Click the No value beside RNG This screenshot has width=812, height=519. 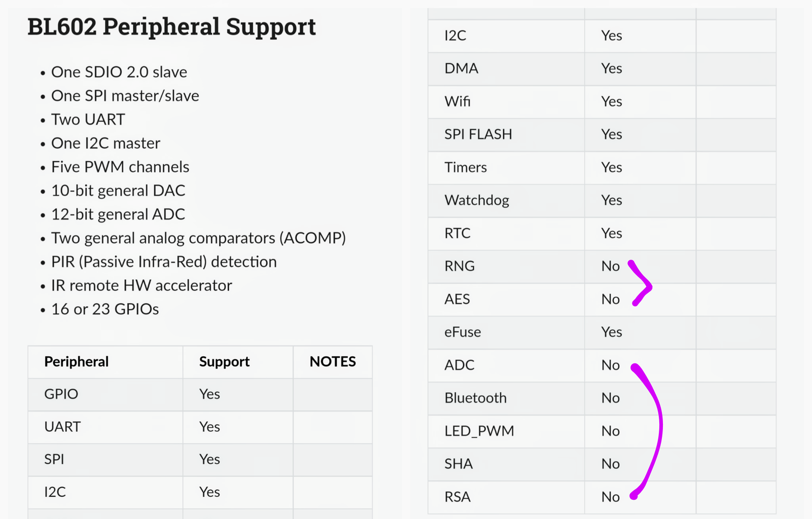(611, 266)
